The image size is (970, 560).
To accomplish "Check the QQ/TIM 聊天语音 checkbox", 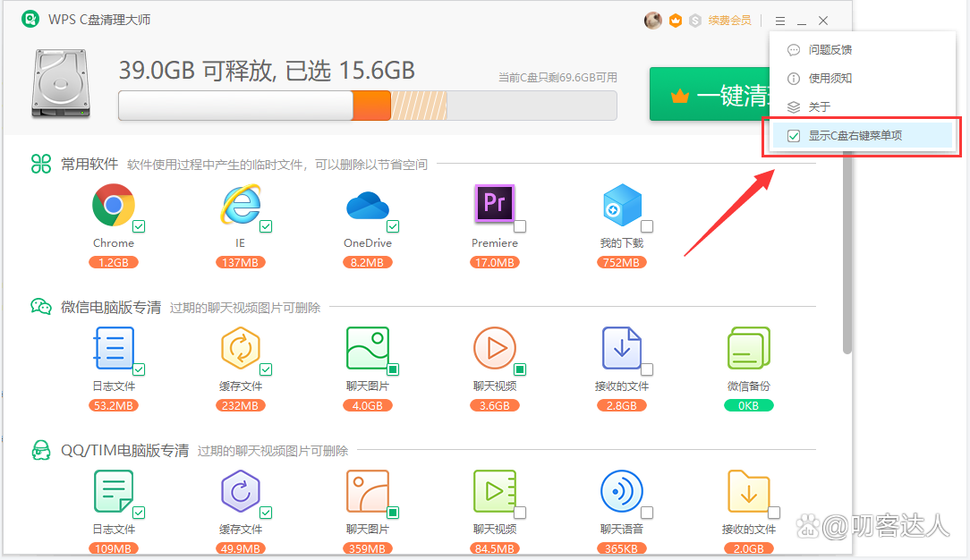I will click(x=647, y=513).
